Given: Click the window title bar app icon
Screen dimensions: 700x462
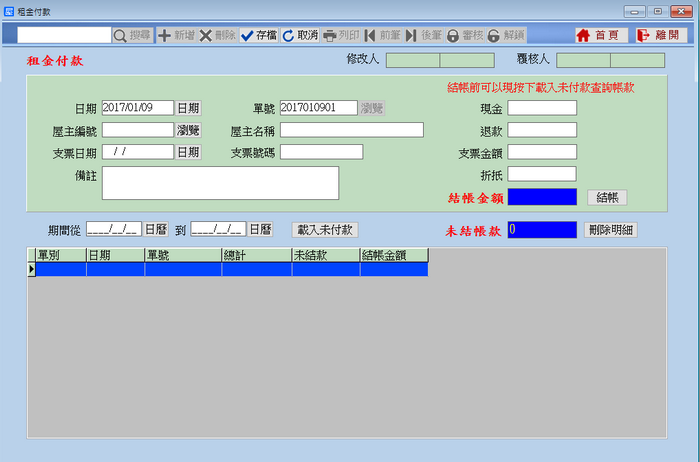Looking at the screenshot, I should point(9,12).
